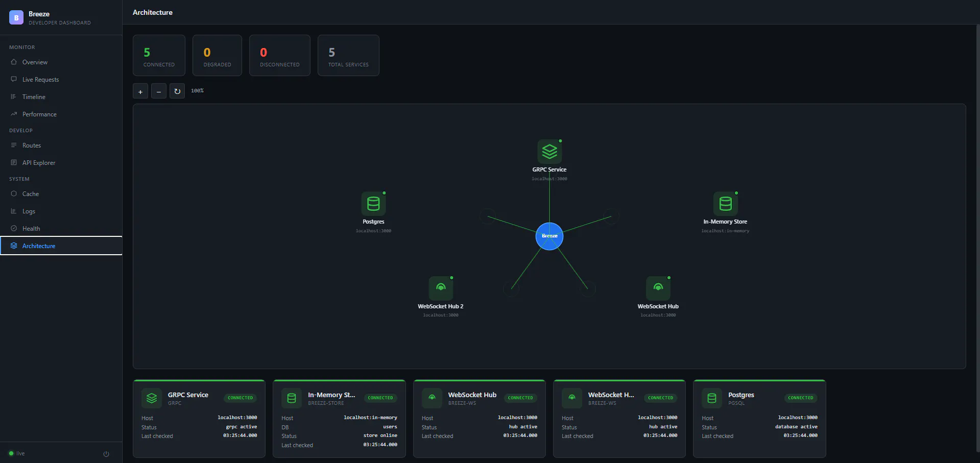Click the GRPC Service card layers icon
Image resolution: width=980 pixels, height=463 pixels.
152,398
